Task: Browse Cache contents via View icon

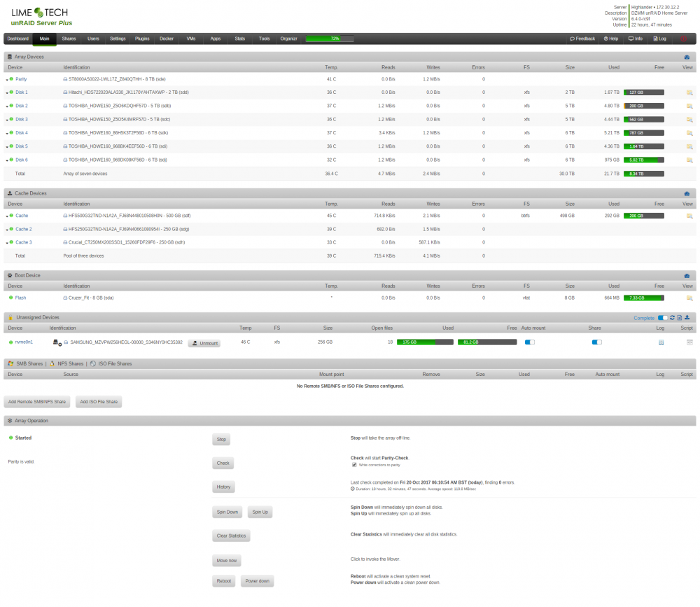Action: point(689,216)
